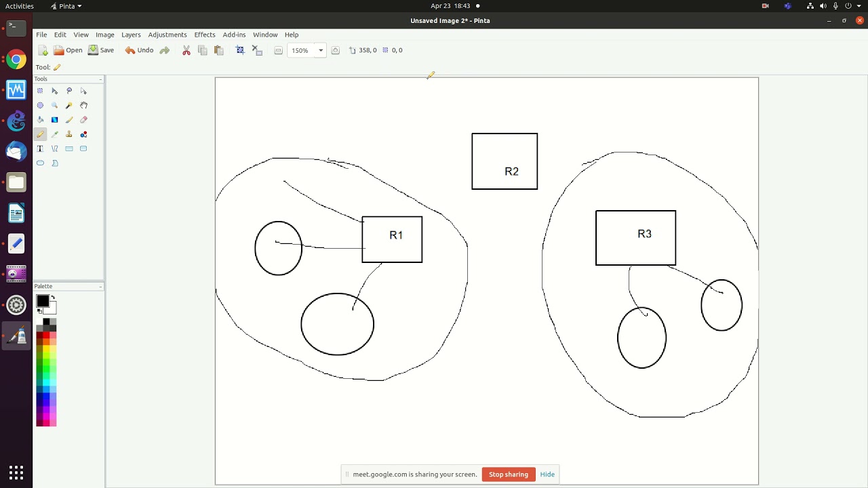Click the Open button
This screenshot has width=868, height=488.
(68, 50)
